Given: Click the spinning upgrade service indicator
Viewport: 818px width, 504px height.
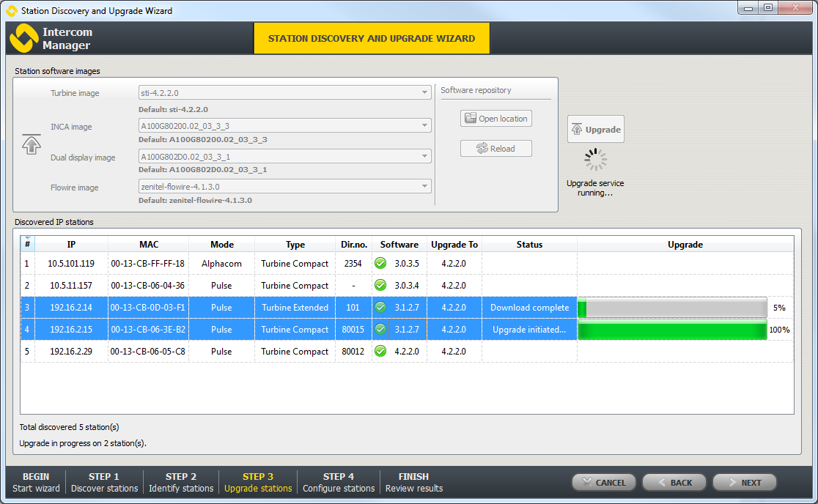Looking at the screenshot, I should pos(595,160).
